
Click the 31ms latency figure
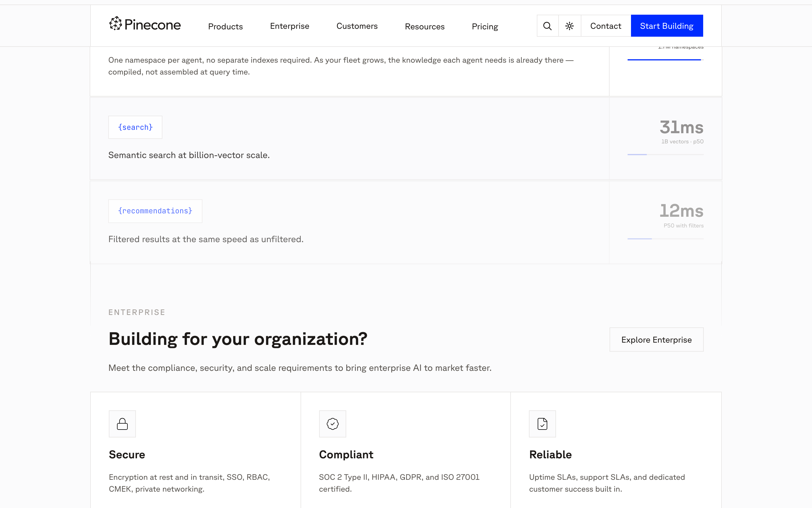tap(681, 128)
